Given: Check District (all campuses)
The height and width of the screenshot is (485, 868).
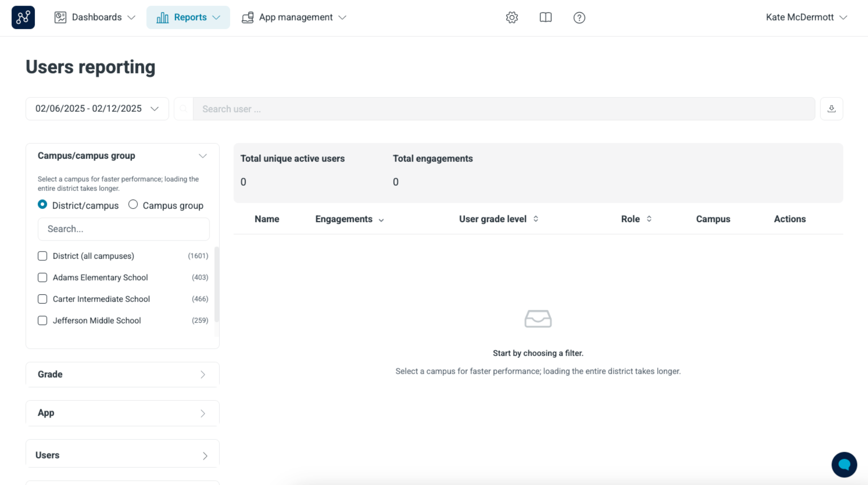Looking at the screenshot, I should pyautogui.click(x=42, y=256).
